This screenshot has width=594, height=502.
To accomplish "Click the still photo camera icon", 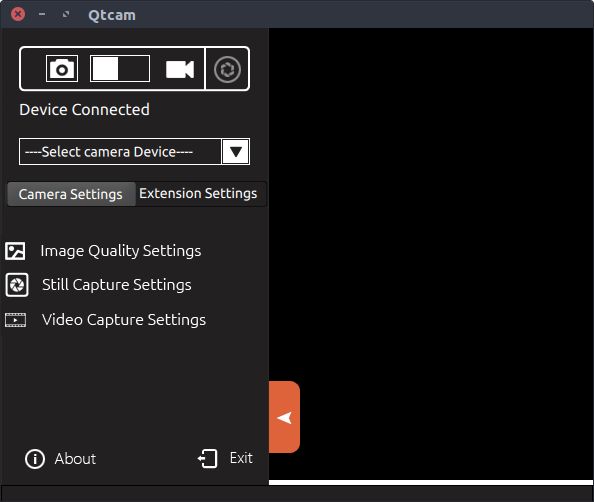I will [62, 69].
